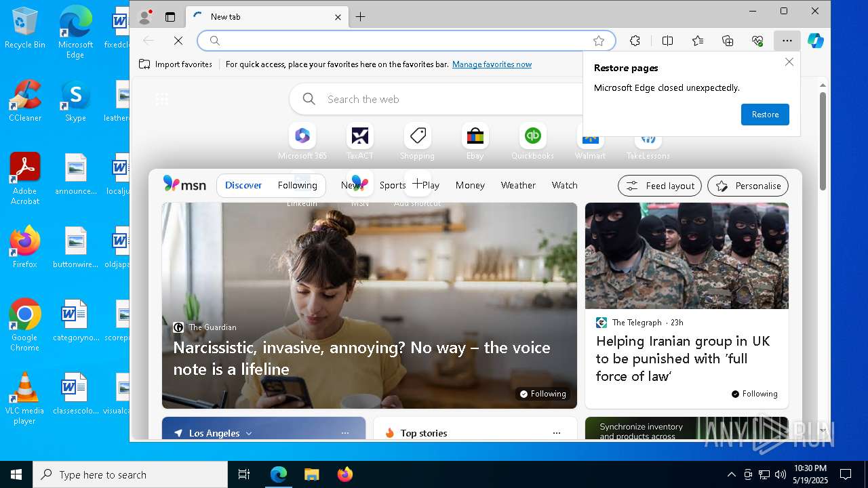Go to the msn logo home
Image resolution: width=868 pixels, height=488 pixels.
(184, 184)
